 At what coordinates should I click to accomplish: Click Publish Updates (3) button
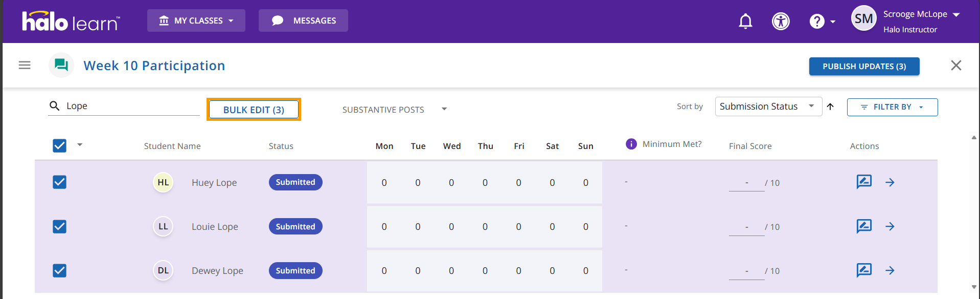864,67
